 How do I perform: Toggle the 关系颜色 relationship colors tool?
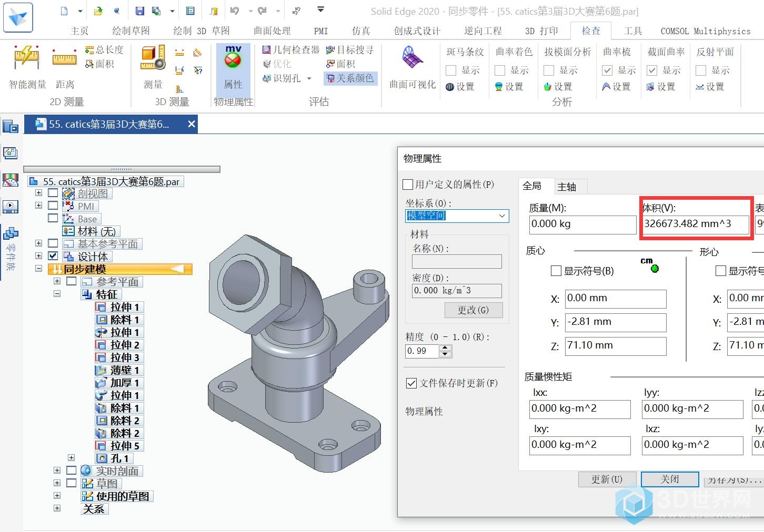click(x=350, y=78)
